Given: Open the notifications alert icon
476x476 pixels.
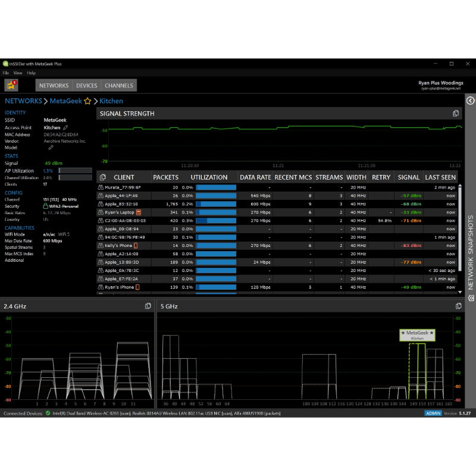Looking at the screenshot, I should [x=11, y=85].
